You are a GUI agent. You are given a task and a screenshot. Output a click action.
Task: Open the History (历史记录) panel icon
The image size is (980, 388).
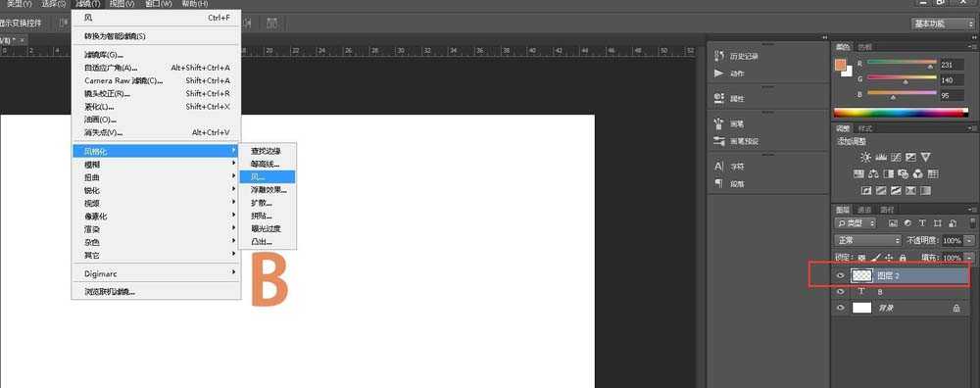coord(718,56)
